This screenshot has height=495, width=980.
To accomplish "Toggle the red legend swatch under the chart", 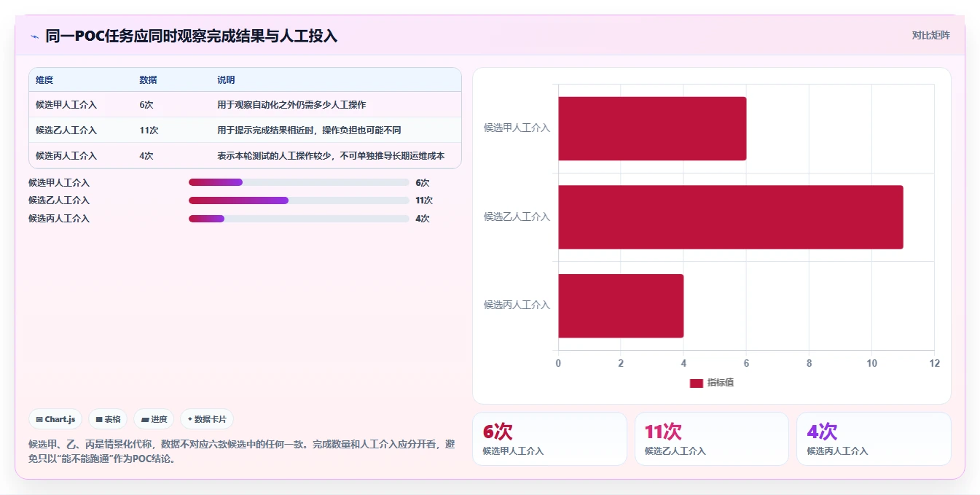I will click(x=697, y=383).
